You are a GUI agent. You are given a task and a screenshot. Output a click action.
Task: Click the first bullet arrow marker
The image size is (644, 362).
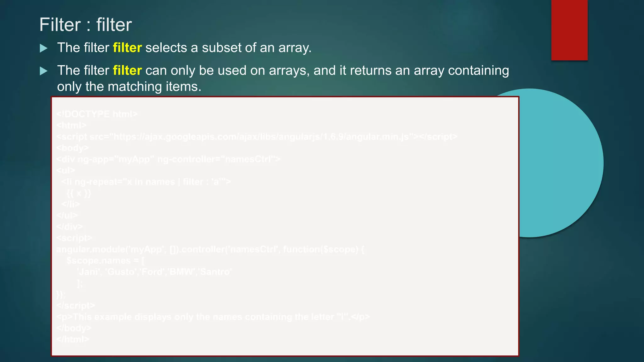pyautogui.click(x=44, y=48)
